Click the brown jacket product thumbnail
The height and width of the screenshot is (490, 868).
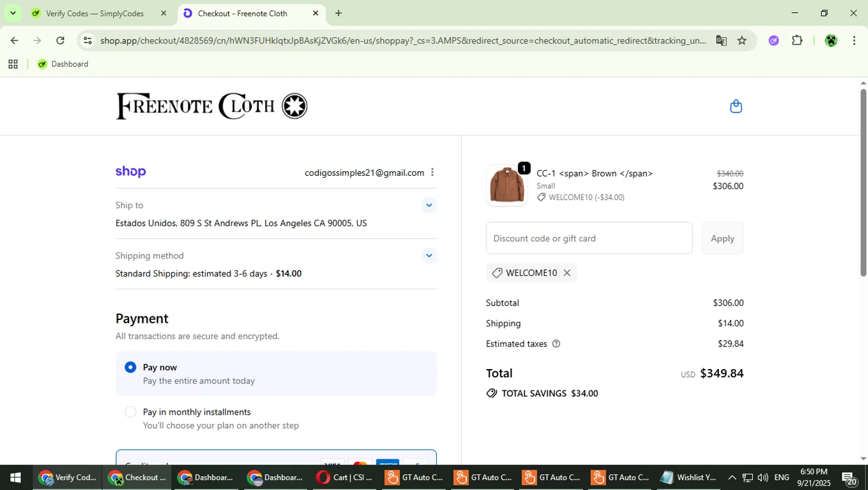[x=507, y=185]
